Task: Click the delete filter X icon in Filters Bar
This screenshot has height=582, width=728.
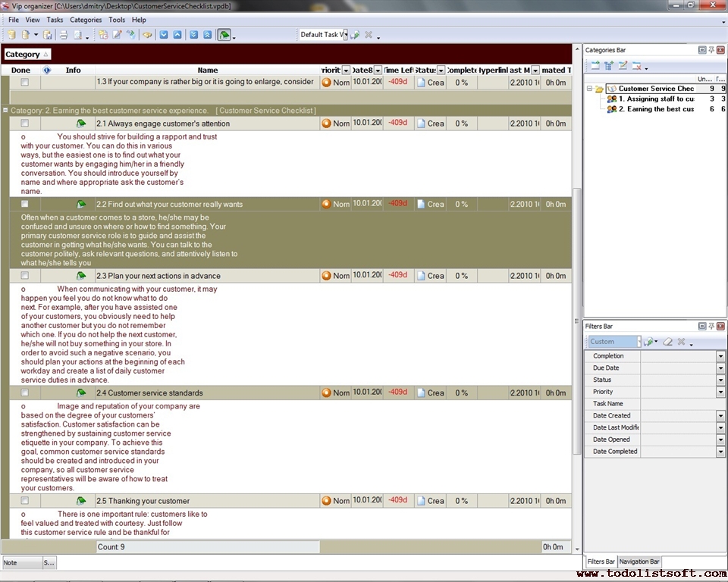Action: 681,342
